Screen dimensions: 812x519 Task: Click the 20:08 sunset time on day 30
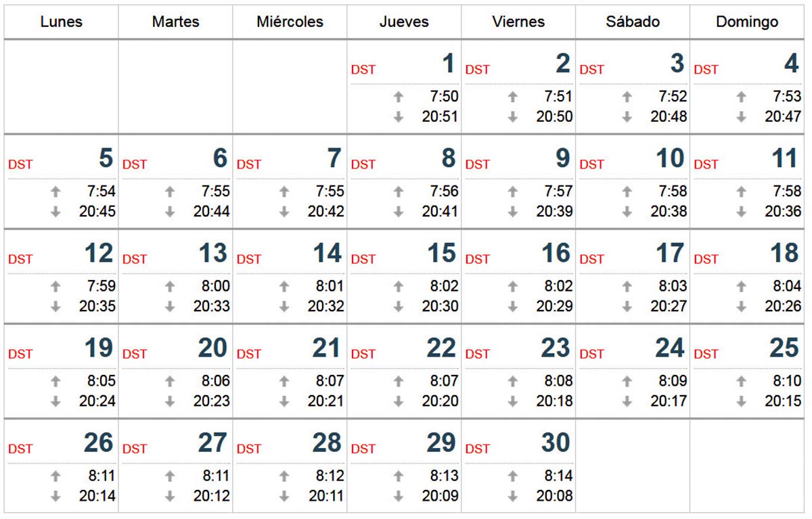tap(555, 495)
